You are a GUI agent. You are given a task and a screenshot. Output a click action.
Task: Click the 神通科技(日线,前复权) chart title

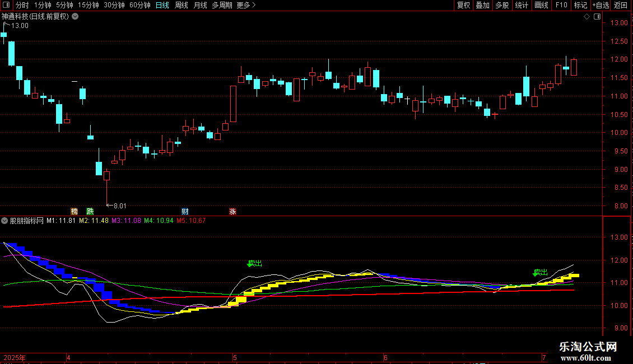35,16
